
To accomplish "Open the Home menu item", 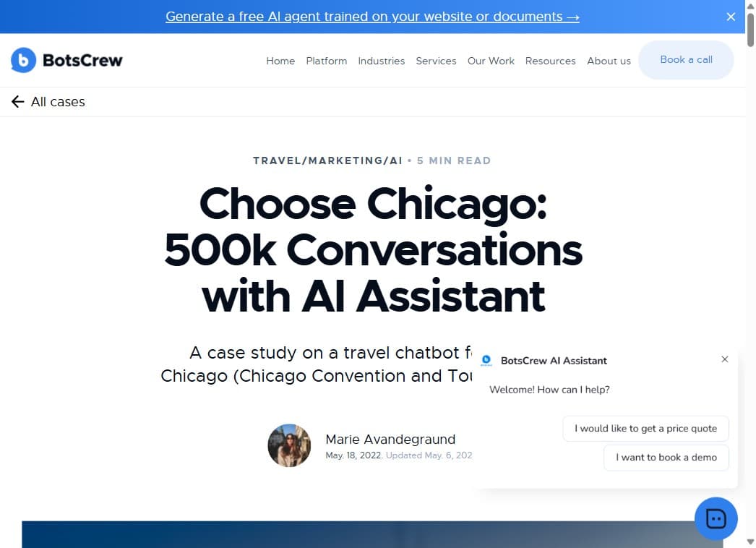I will tap(280, 61).
